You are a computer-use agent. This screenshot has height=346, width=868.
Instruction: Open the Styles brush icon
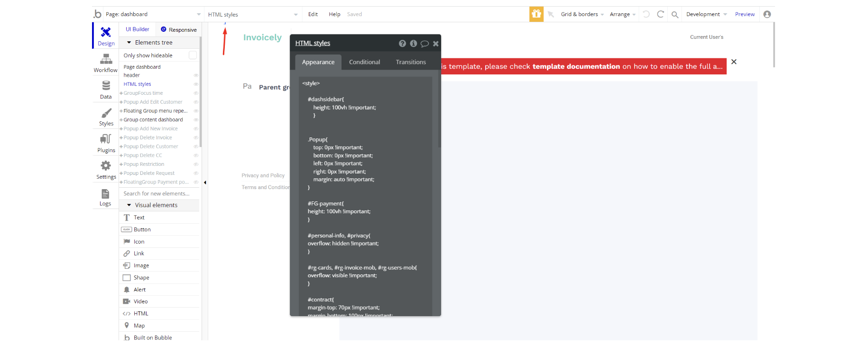tap(106, 113)
